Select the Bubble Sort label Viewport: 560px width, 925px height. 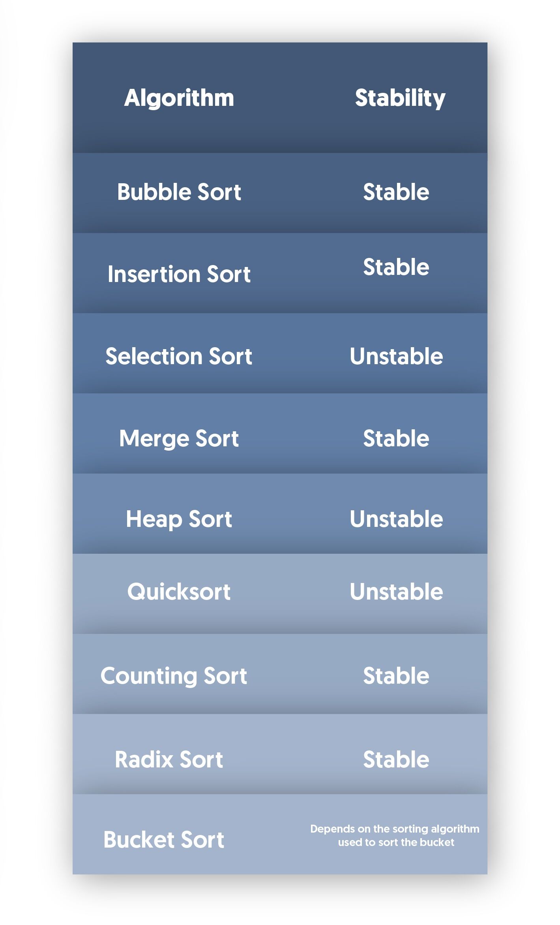tap(179, 192)
